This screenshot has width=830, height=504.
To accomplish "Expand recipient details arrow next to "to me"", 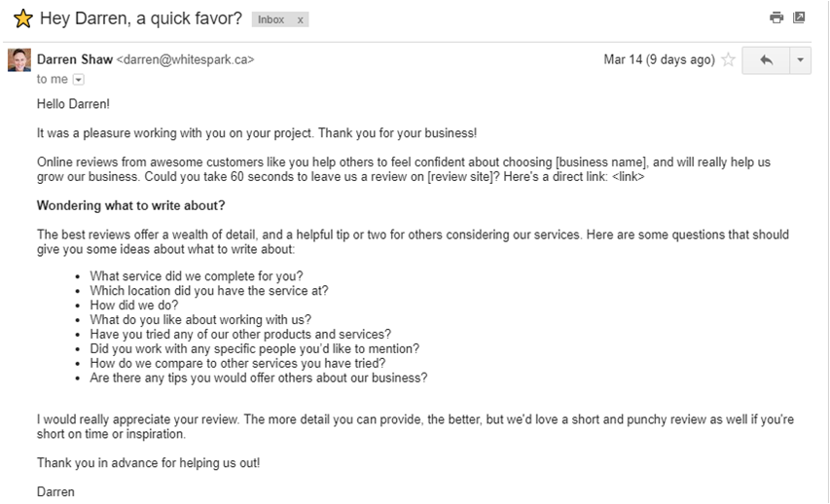I will click(79, 80).
